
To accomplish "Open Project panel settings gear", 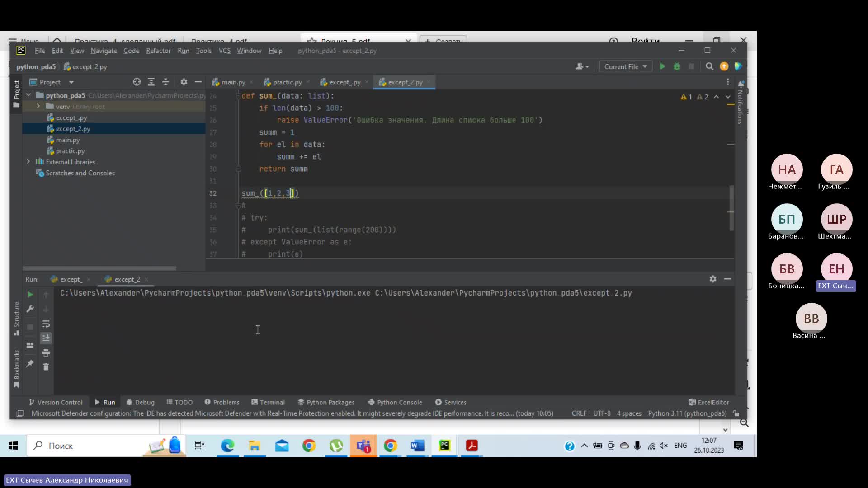I will click(184, 82).
